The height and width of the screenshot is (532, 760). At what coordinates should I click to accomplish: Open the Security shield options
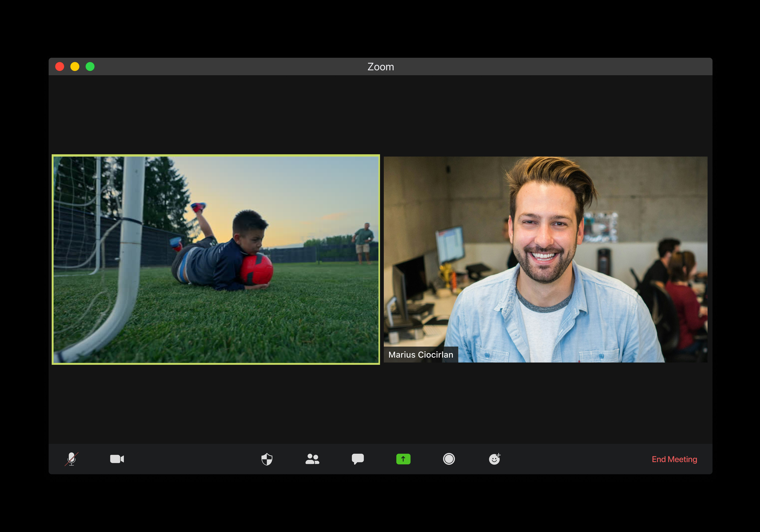point(267,459)
